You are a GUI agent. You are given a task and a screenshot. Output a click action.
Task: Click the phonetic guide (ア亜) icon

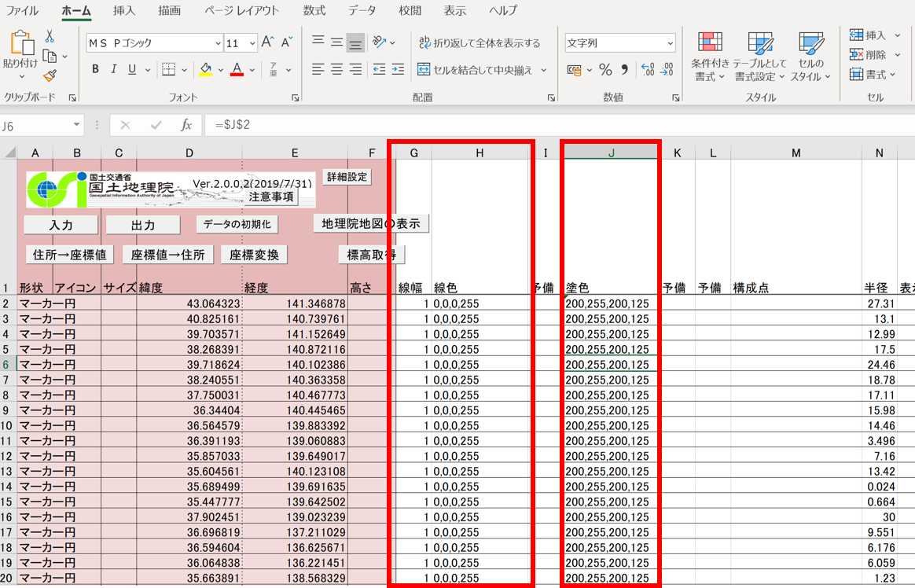click(x=273, y=69)
